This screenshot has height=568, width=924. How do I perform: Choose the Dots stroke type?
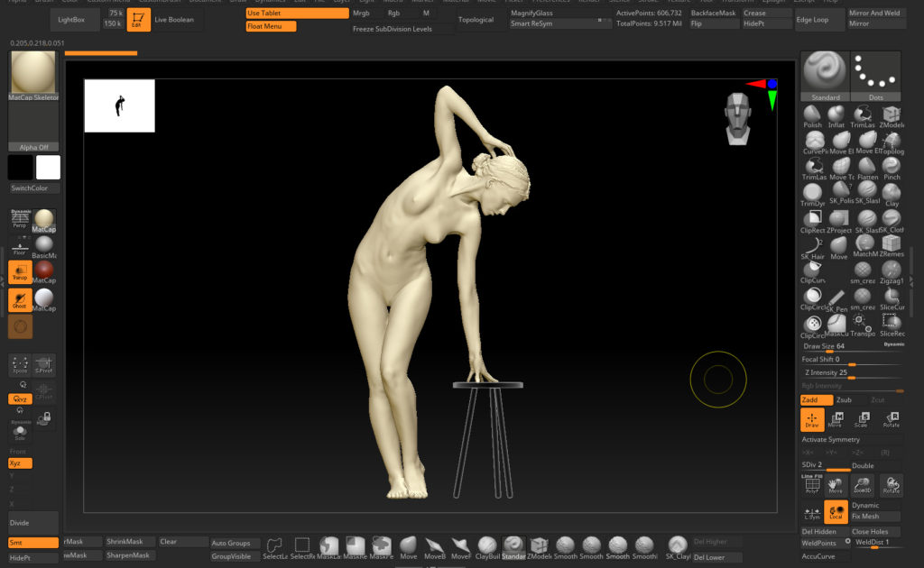(x=877, y=73)
